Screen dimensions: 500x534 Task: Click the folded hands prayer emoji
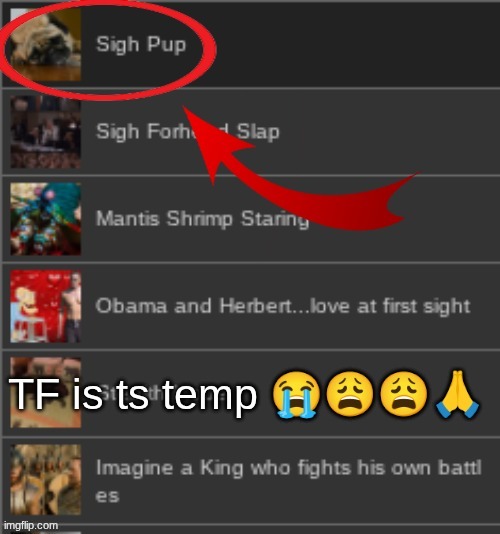coord(457,394)
